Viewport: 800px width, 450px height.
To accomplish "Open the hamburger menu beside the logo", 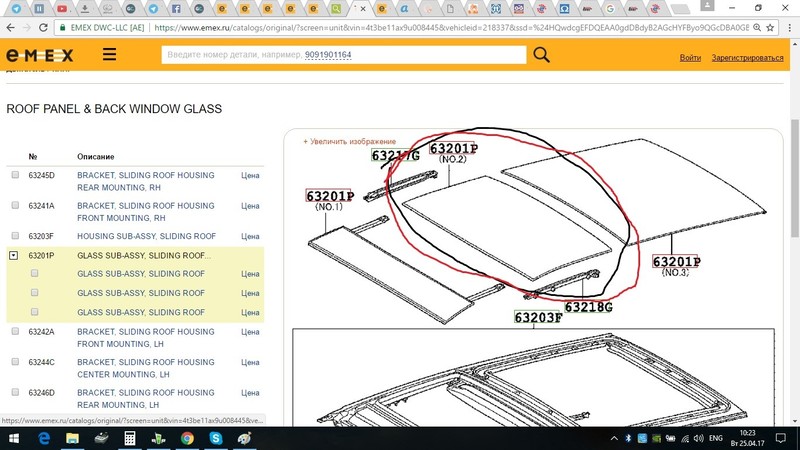I will pos(109,55).
